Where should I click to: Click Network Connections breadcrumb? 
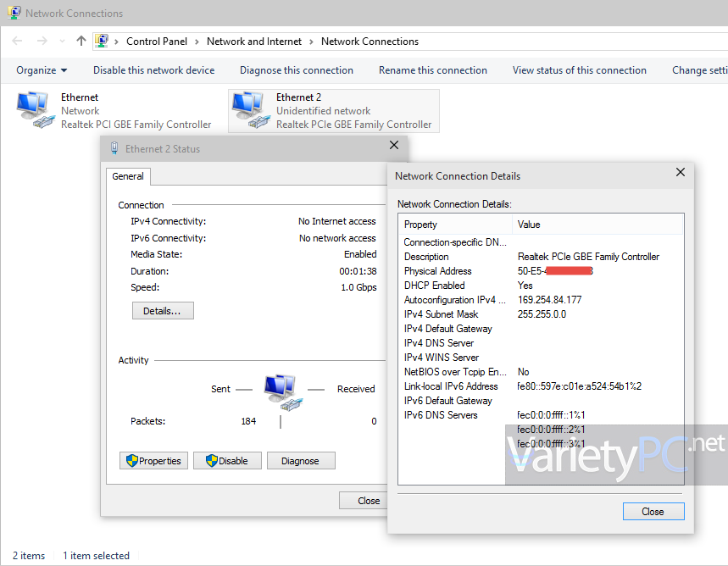click(370, 42)
